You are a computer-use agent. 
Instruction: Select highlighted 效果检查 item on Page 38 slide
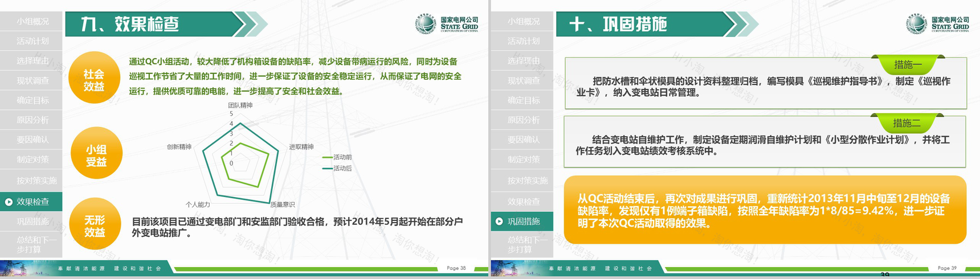31,202
